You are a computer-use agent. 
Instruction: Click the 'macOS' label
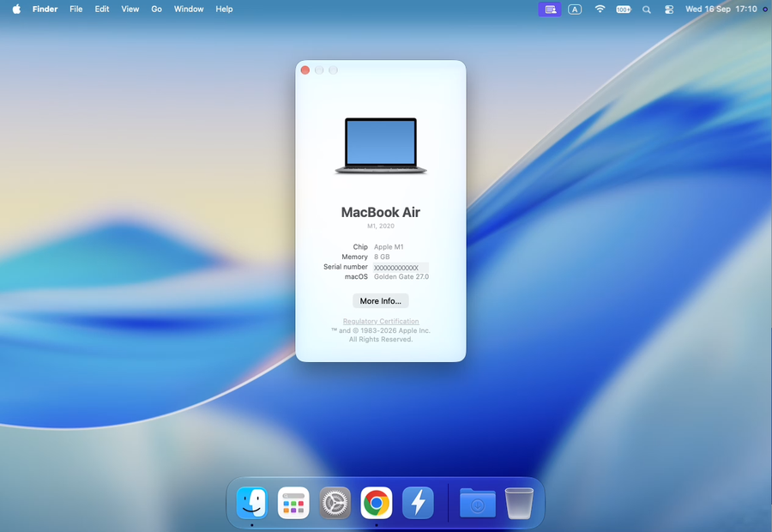[x=356, y=277]
